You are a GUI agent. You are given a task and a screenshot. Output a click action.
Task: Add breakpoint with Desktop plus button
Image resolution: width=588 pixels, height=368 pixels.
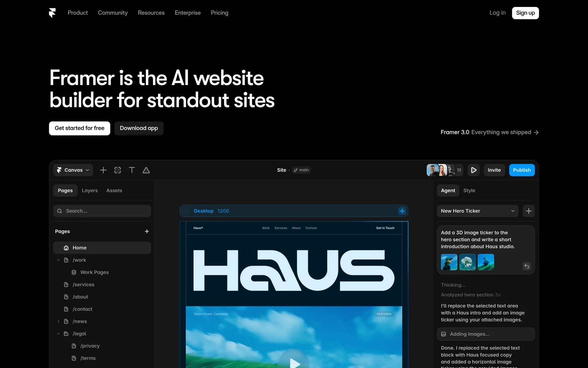pos(402,211)
